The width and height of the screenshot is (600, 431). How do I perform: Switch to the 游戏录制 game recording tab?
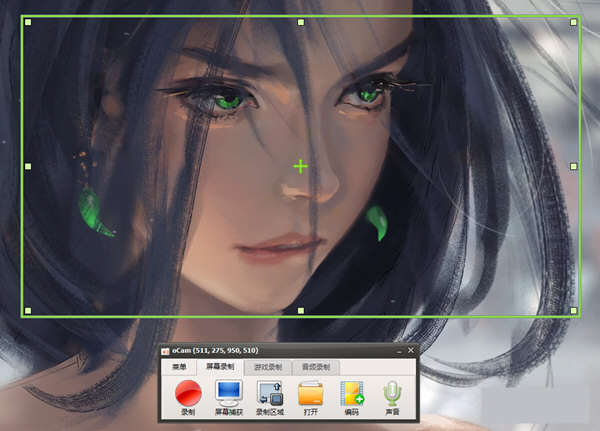click(x=269, y=367)
